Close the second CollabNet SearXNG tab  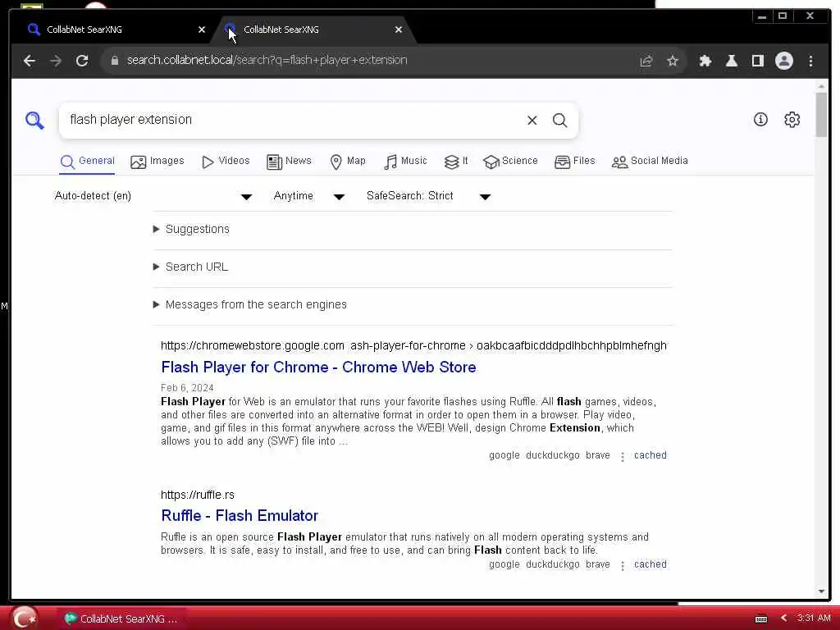(x=398, y=30)
